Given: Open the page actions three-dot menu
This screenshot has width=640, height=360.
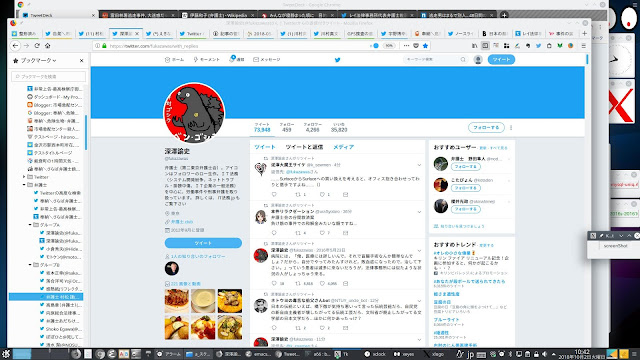Looking at the screenshot, I should (x=406, y=46).
